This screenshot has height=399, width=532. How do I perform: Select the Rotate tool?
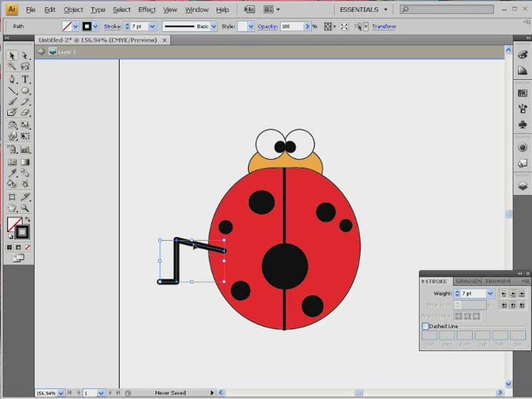point(12,125)
